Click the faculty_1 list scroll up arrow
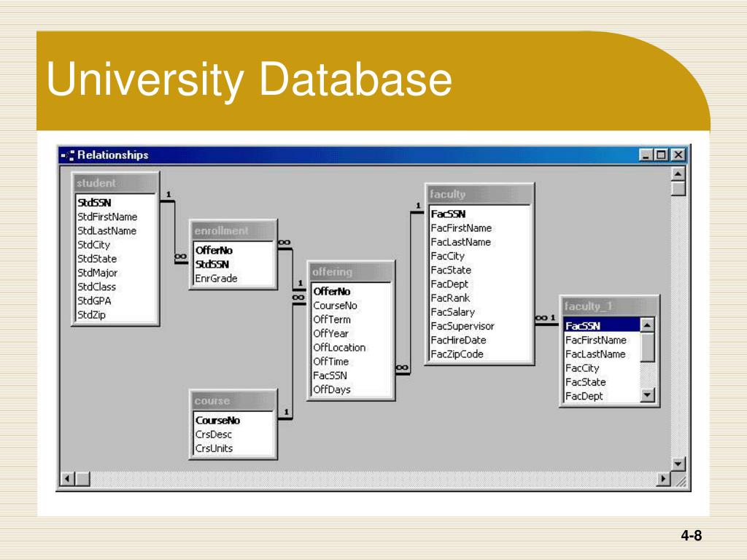 pos(647,325)
